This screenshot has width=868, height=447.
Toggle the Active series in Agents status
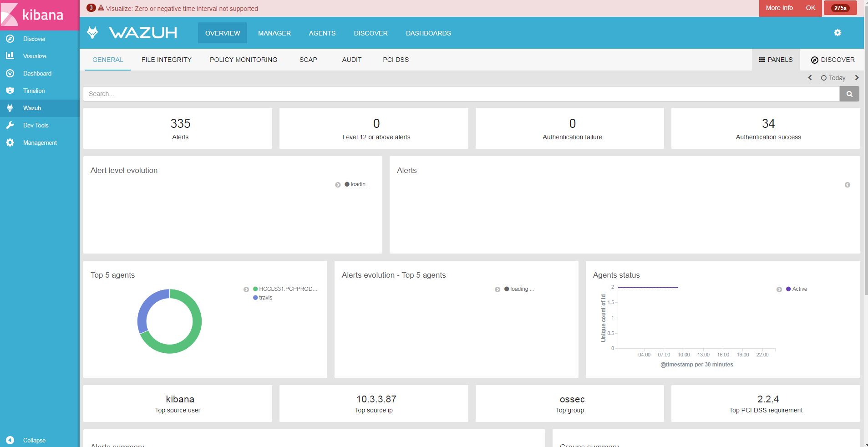(x=796, y=289)
